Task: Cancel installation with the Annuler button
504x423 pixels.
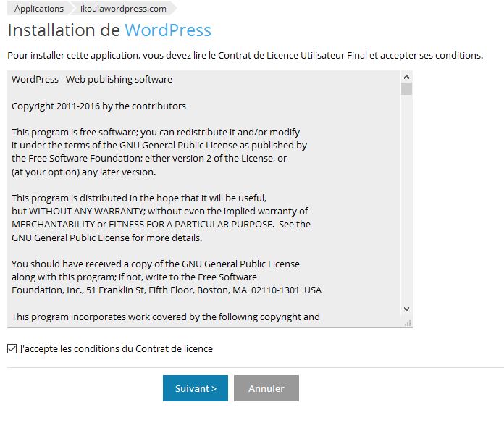Action: click(x=266, y=388)
